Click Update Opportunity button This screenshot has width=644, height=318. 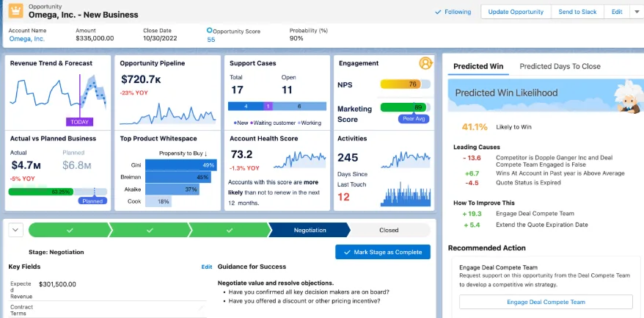(516, 12)
